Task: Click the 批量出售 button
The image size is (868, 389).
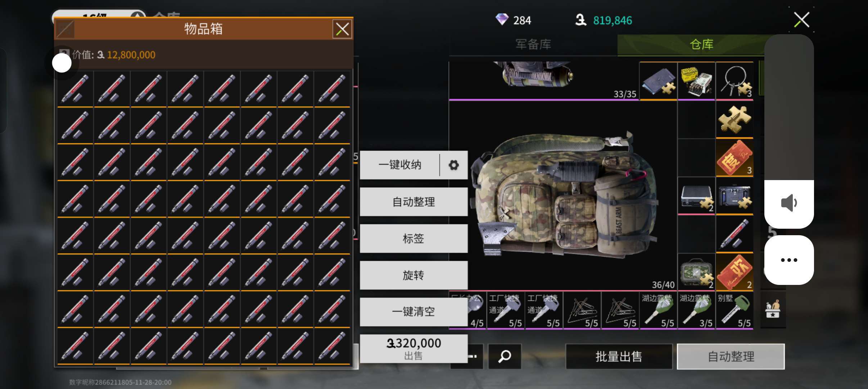Action: pyautogui.click(x=619, y=356)
